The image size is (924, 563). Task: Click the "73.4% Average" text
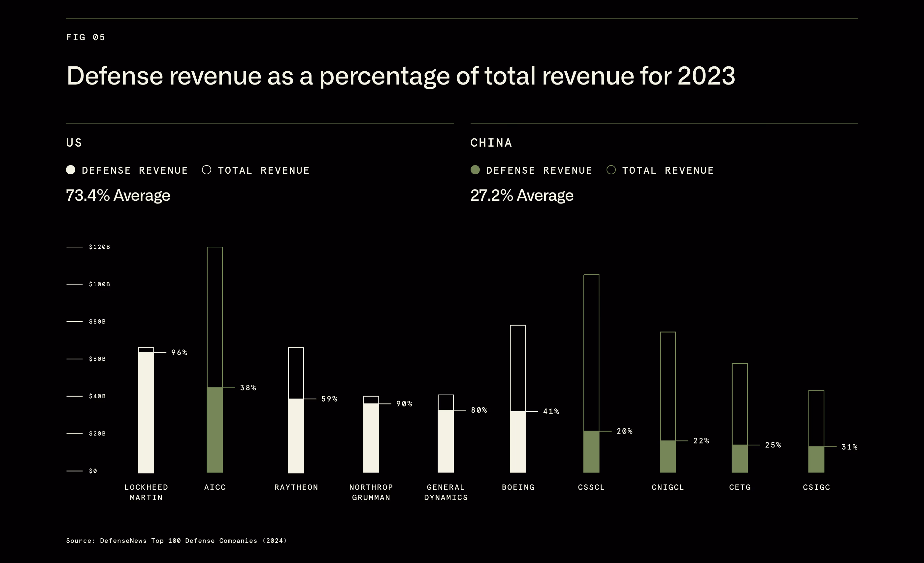point(118,195)
